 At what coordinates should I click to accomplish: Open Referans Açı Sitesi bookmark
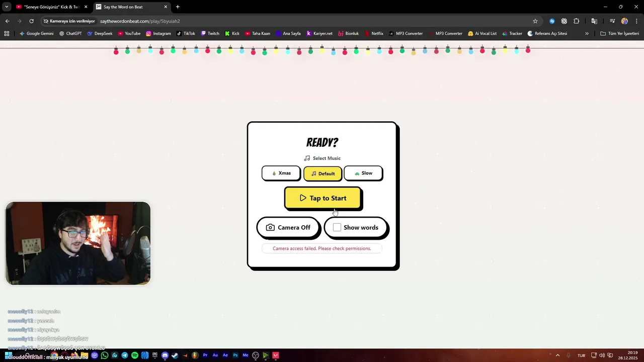[x=547, y=34]
